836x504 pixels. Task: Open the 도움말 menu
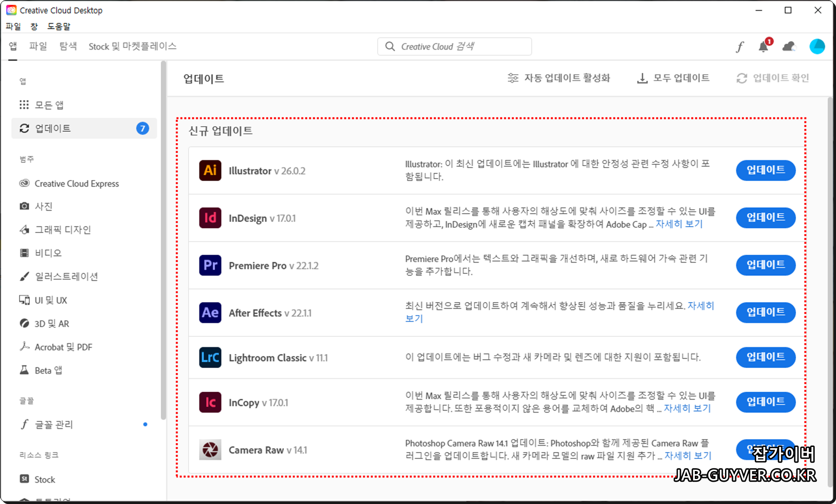[59, 26]
